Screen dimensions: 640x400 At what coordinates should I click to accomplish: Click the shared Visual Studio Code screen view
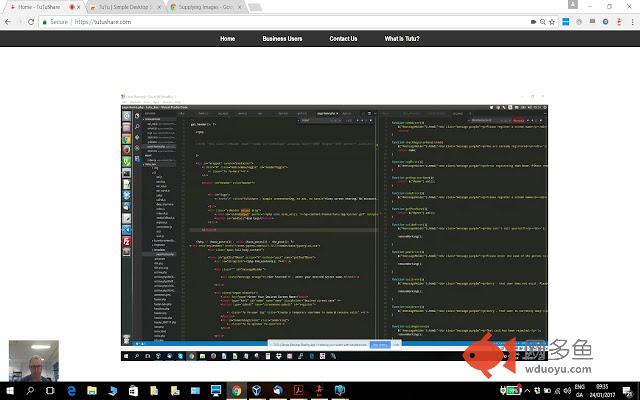[x=334, y=227]
